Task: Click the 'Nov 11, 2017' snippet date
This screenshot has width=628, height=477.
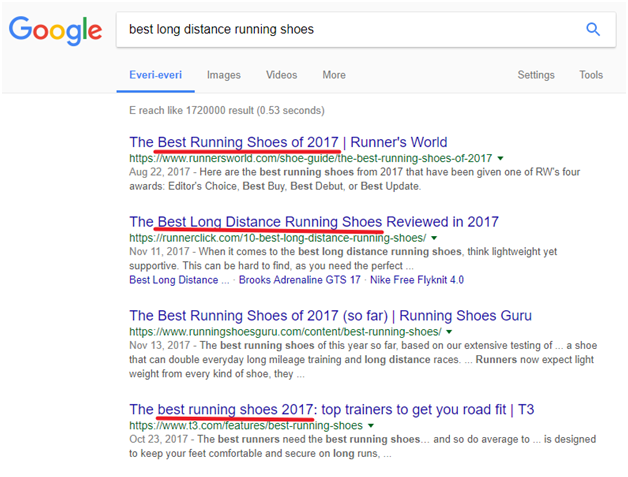Action: (159, 252)
